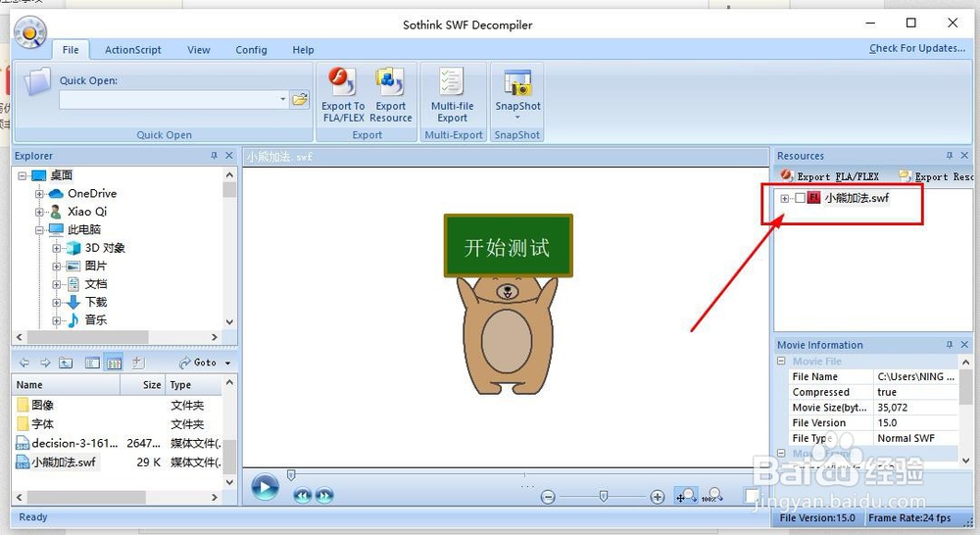Click the zoom out minus icon
This screenshot has height=535, width=980.
click(548, 497)
